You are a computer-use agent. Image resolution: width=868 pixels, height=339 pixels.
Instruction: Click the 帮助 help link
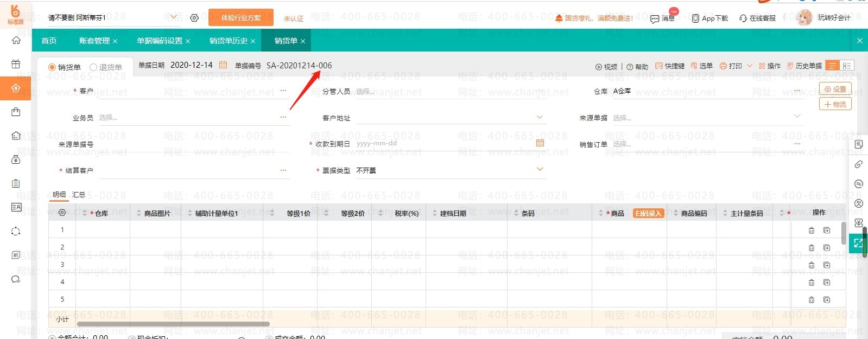click(637, 67)
